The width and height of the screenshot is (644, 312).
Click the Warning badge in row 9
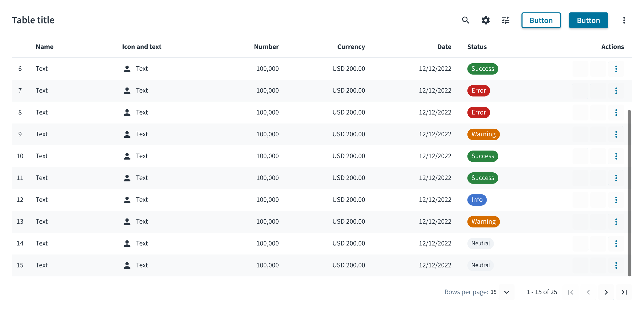click(x=483, y=134)
